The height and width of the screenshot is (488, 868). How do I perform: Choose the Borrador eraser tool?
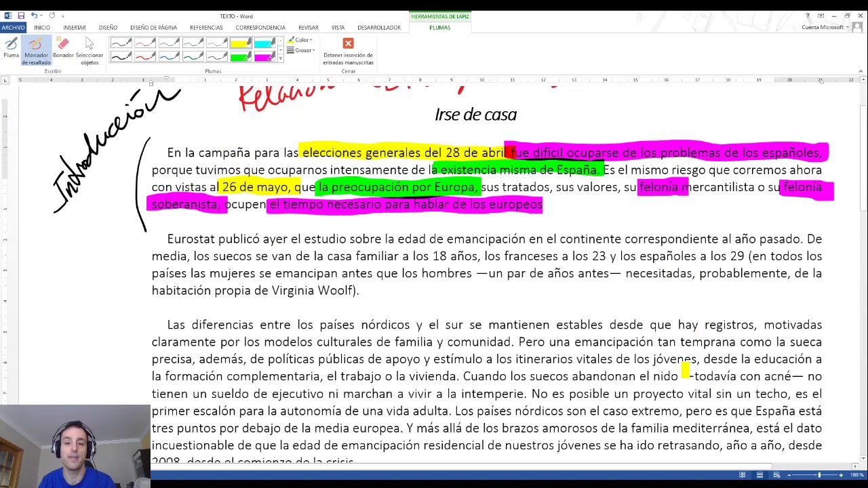tap(63, 48)
